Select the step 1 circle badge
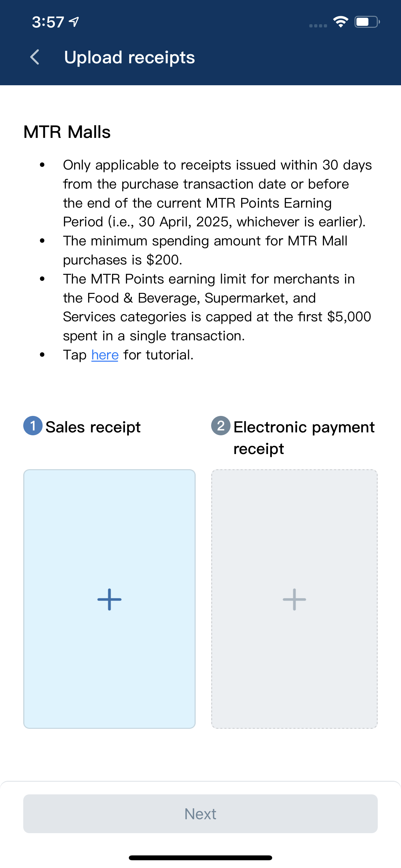Screen dimensions: 401x868 (33, 426)
